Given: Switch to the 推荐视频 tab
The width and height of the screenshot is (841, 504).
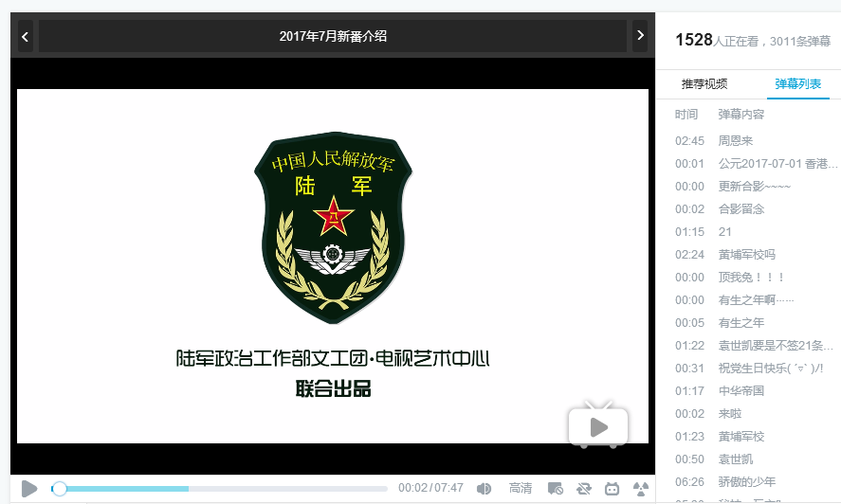Looking at the screenshot, I should pos(704,84).
